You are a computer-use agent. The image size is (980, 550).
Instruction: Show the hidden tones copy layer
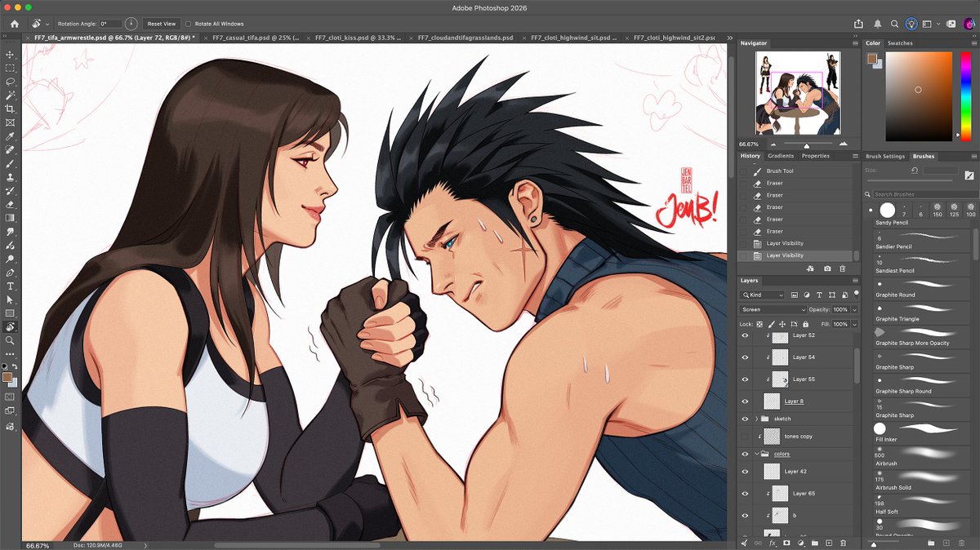point(745,437)
